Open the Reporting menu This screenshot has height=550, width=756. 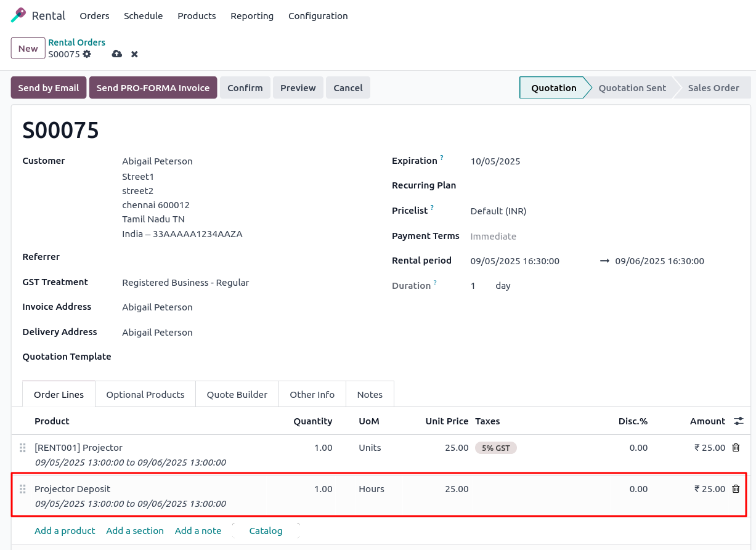click(252, 16)
